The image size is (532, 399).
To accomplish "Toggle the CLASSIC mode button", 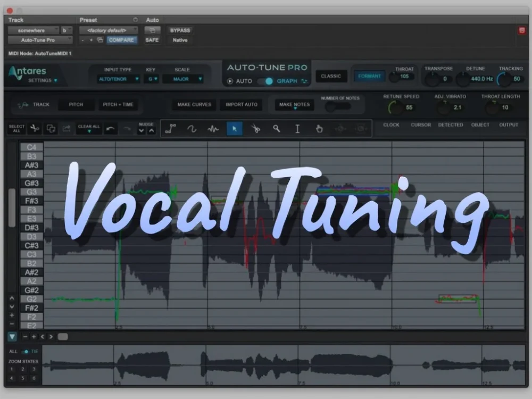I will (331, 76).
